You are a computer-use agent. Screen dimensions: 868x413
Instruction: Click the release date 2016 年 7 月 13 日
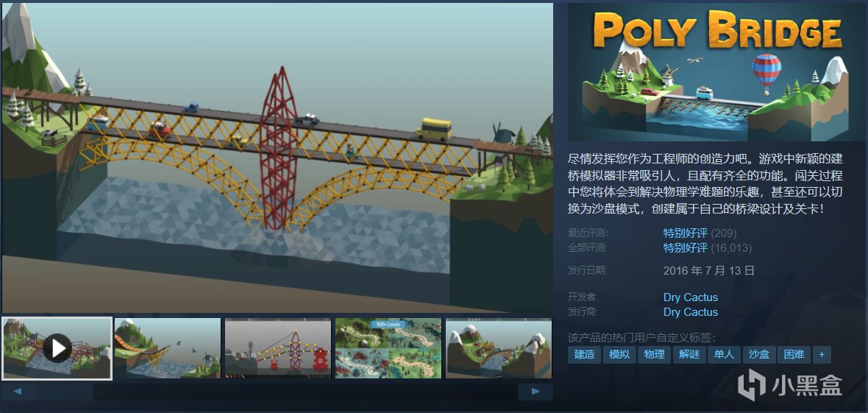point(709,271)
